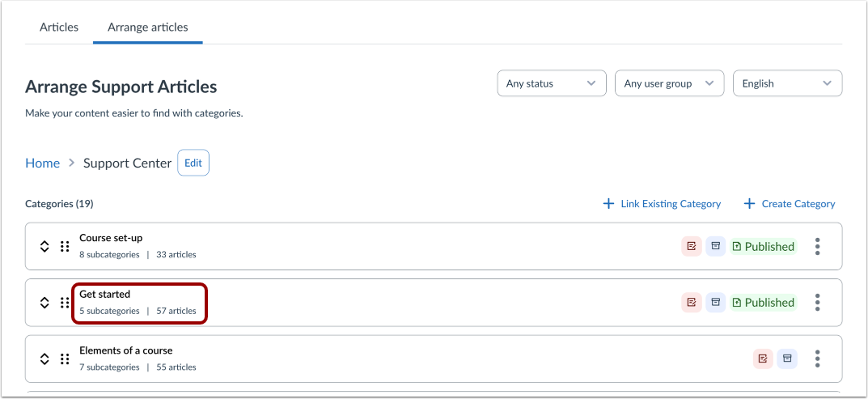
Task: Grab the drag handle of Course set-up
Action: [x=65, y=247]
